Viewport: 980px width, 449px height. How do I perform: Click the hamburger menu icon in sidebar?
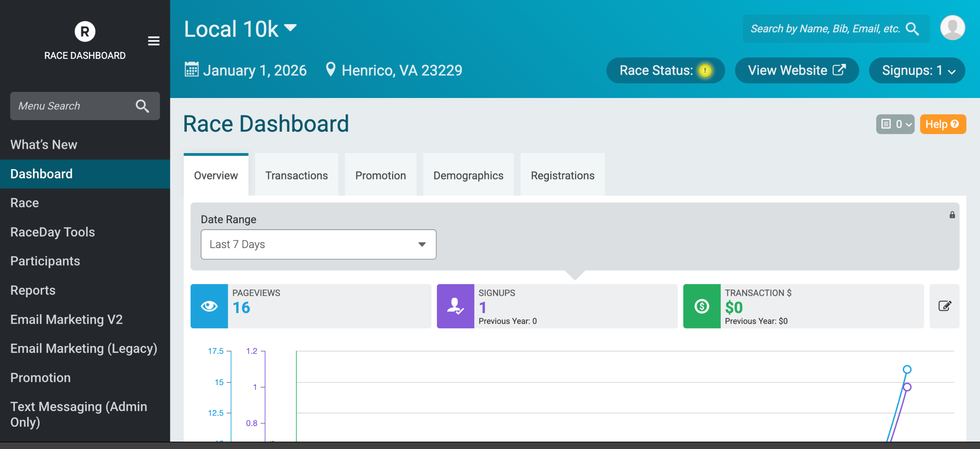pos(154,41)
